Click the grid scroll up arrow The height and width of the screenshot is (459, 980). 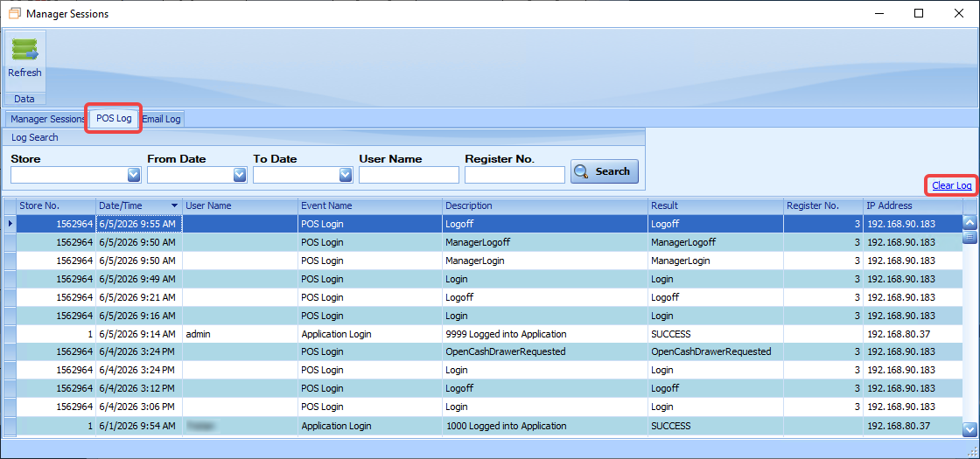969,222
